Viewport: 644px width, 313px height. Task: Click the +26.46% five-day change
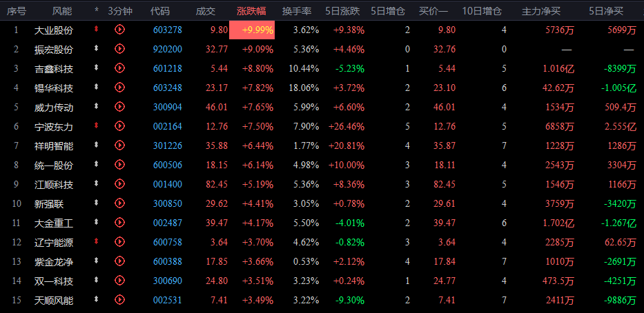pos(347,126)
